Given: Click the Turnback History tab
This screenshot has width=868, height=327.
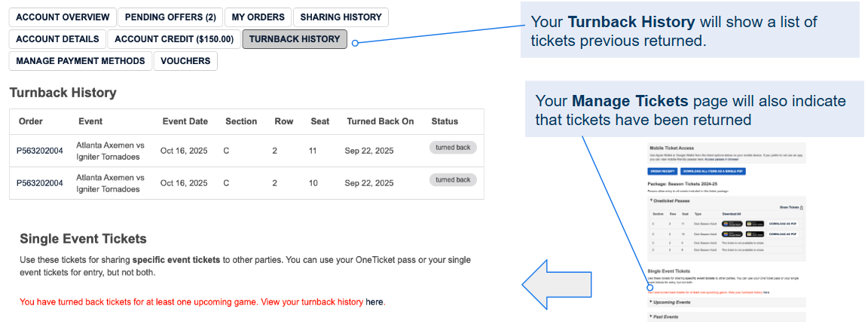Looking at the screenshot, I should [295, 39].
